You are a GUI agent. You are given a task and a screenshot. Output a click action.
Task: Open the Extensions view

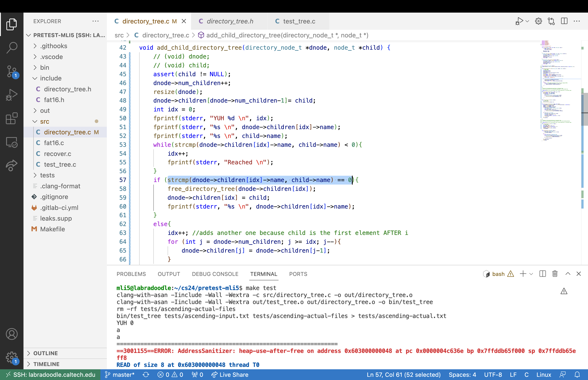click(12, 118)
